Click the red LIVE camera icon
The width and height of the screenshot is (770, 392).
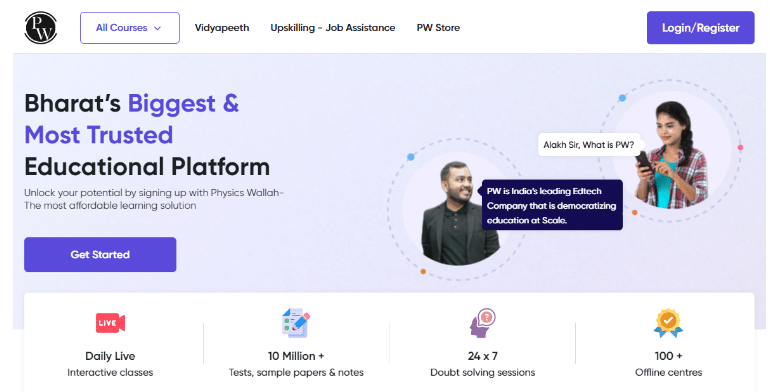click(x=110, y=323)
